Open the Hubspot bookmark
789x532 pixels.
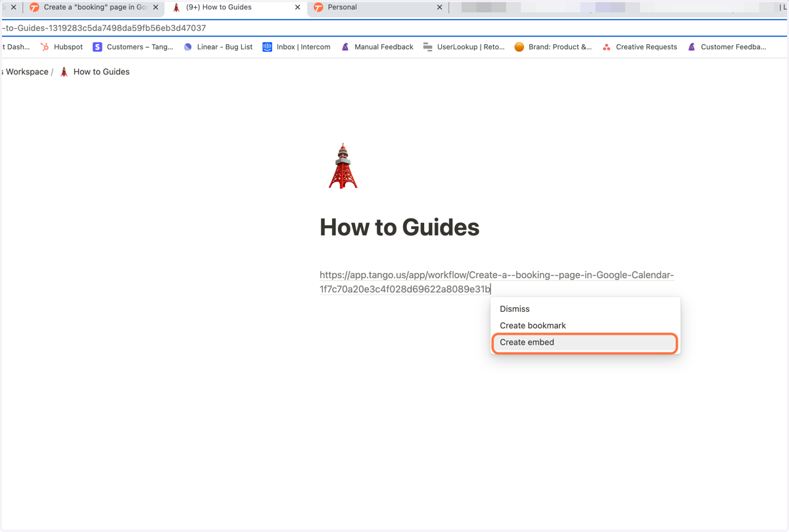pyautogui.click(x=61, y=47)
